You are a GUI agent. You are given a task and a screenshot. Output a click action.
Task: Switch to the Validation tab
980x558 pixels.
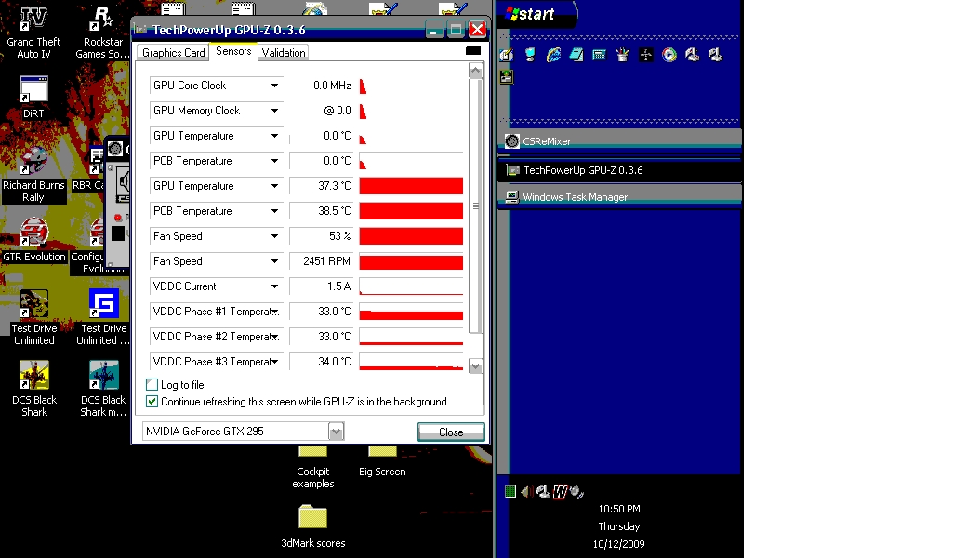pos(284,52)
